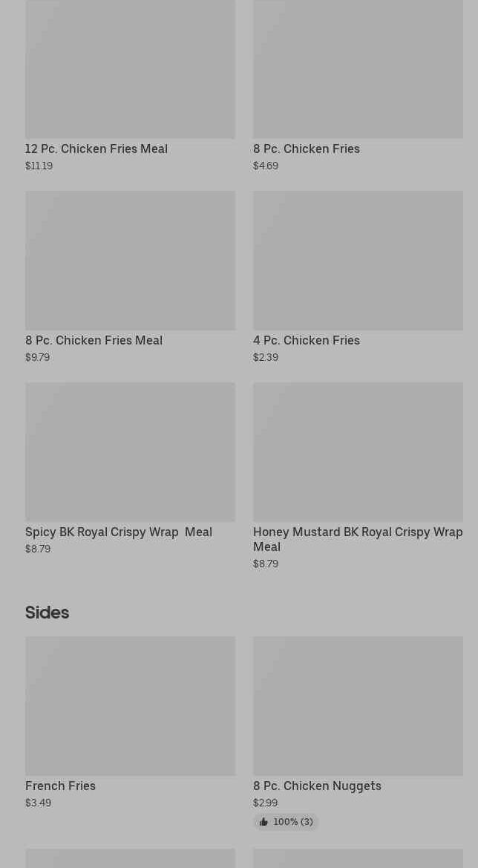Click the $2.99 Chicken Nuggets price

265,803
